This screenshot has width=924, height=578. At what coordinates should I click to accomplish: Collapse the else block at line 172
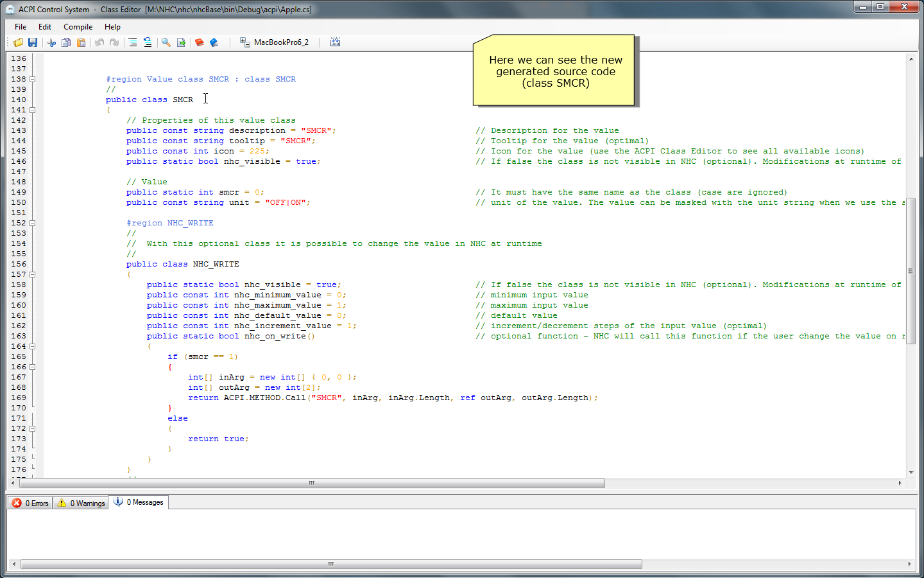pyautogui.click(x=32, y=429)
